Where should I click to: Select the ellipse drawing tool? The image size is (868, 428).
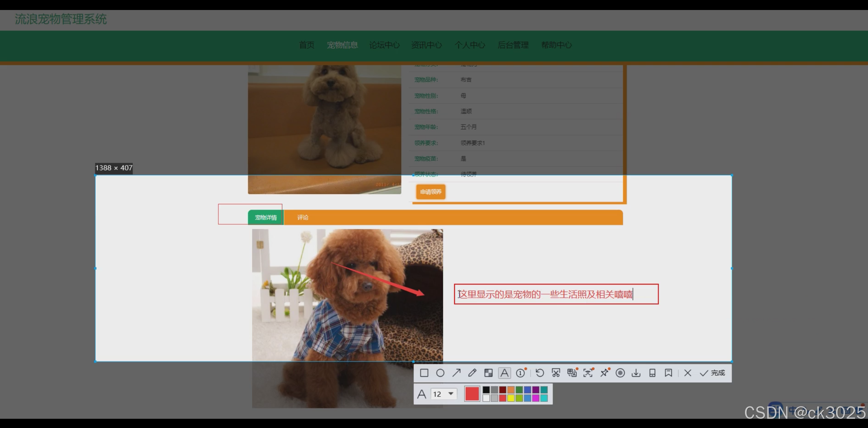click(440, 373)
